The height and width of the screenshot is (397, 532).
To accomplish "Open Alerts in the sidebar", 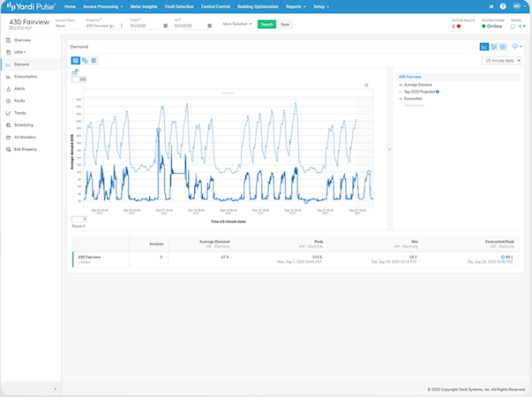I will tap(19, 88).
